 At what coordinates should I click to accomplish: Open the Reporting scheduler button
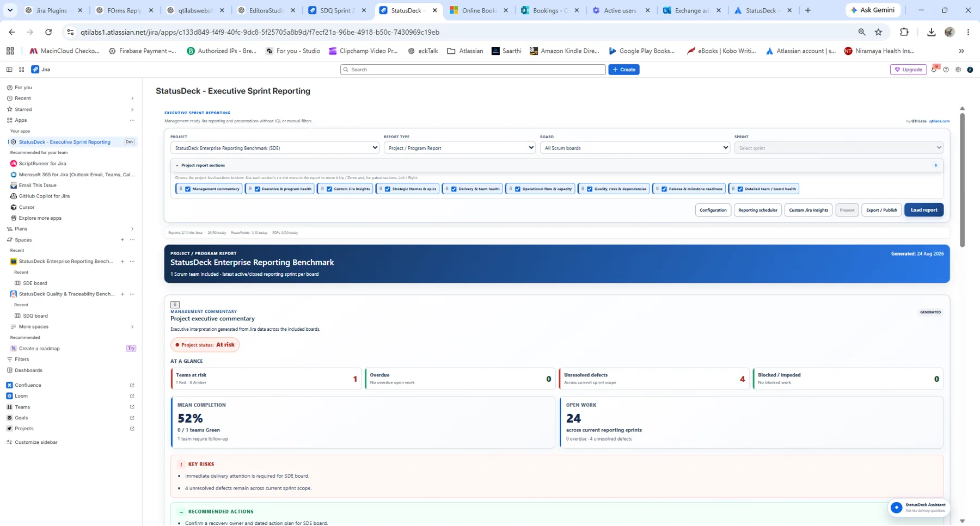pyautogui.click(x=758, y=210)
